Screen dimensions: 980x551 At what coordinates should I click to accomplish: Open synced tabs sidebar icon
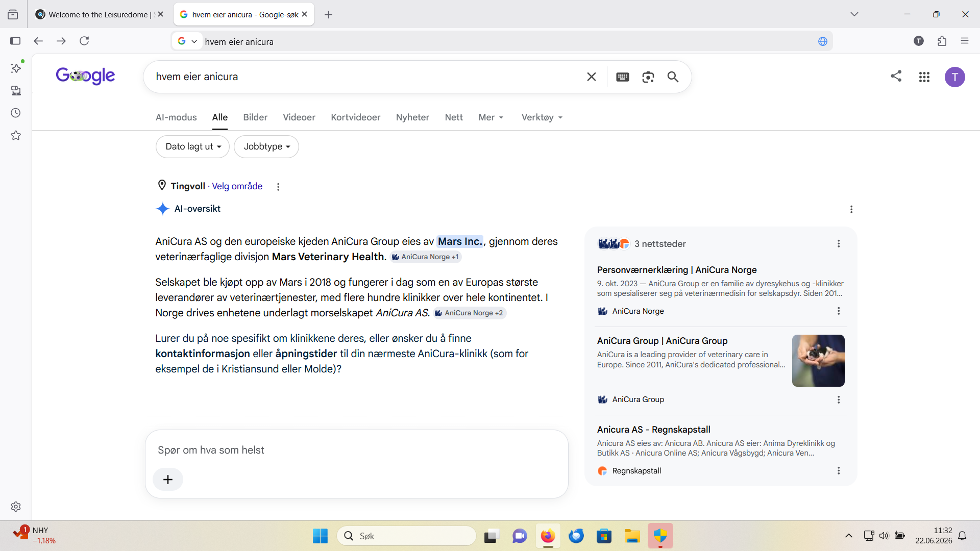coord(16,90)
